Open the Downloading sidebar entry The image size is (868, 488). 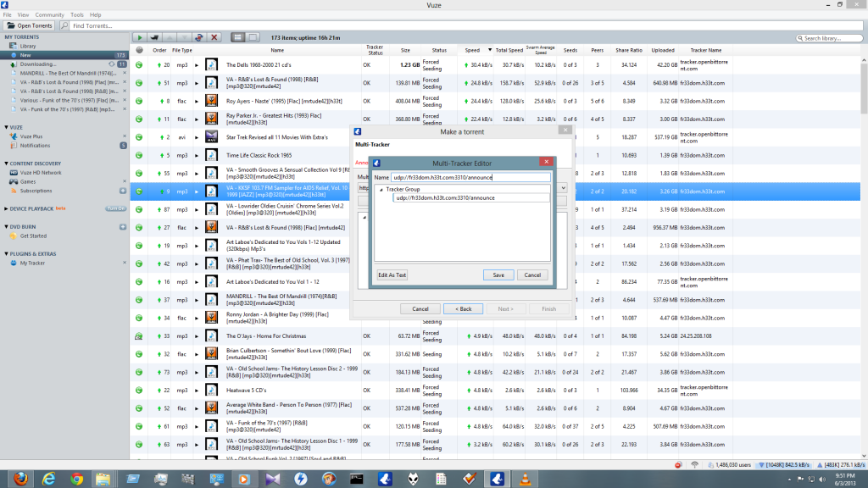click(37, 64)
